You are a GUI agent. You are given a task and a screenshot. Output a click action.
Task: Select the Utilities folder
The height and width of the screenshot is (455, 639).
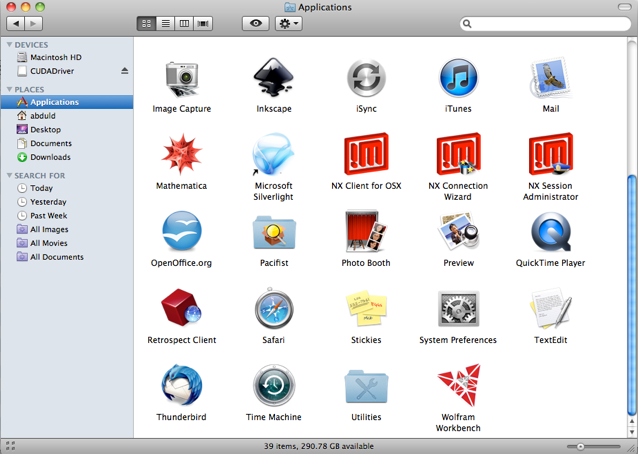366,387
